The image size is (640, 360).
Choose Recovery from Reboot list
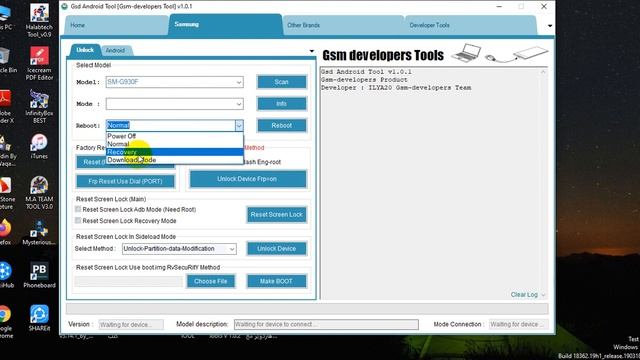pyautogui.click(x=175, y=152)
